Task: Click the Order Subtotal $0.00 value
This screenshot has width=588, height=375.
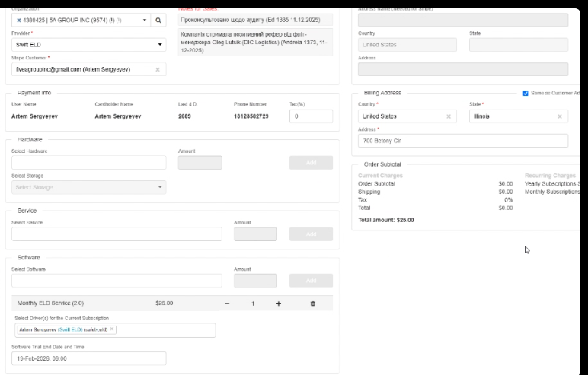Action: (x=506, y=184)
